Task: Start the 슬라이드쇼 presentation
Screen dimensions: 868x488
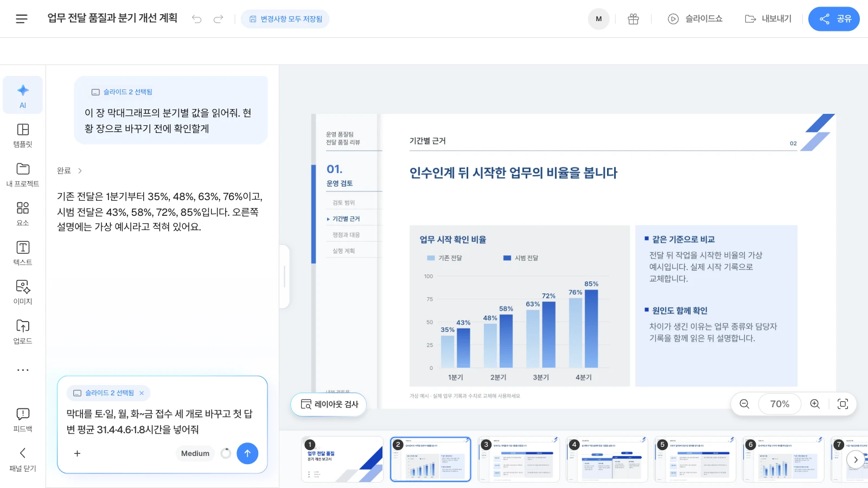Action: (x=695, y=19)
